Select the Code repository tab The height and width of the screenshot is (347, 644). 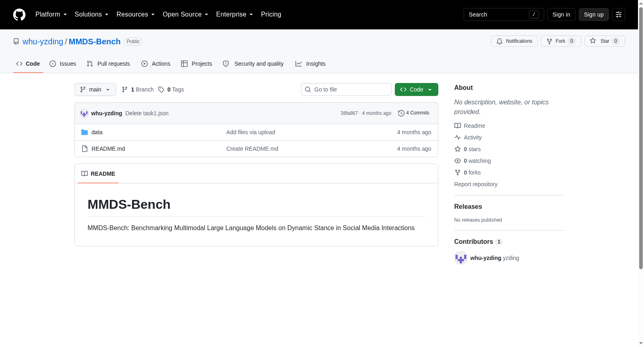pyautogui.click(x=28, y=64)
